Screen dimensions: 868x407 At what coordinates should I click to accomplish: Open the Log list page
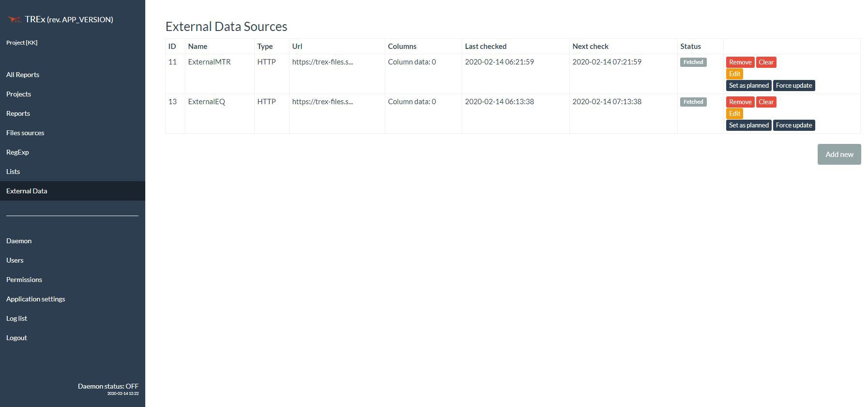pyautogui.click(x=16, y=318)
